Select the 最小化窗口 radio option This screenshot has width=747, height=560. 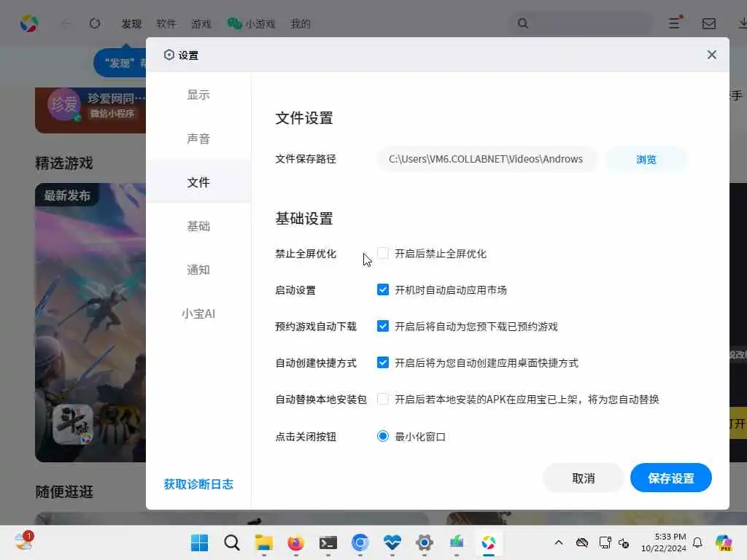[x=382, y=436]
